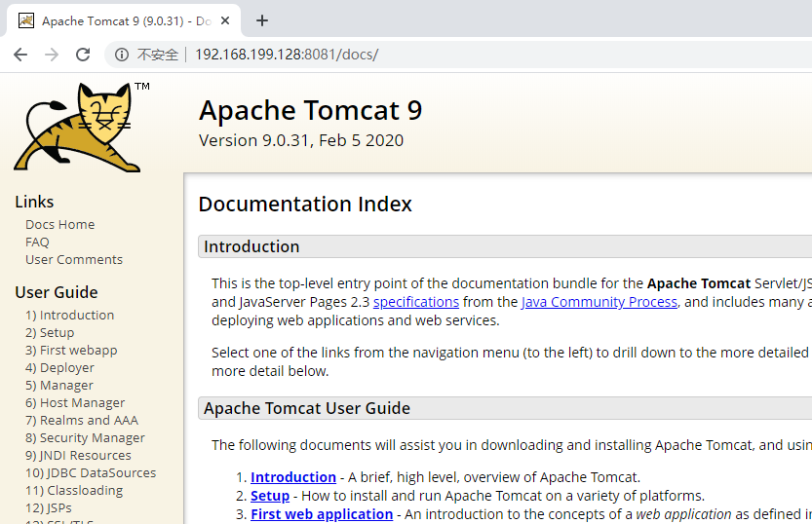812x524 pixels.
Task: Close the Apache Tomcat 9 tab
Action: pos(225,20)
